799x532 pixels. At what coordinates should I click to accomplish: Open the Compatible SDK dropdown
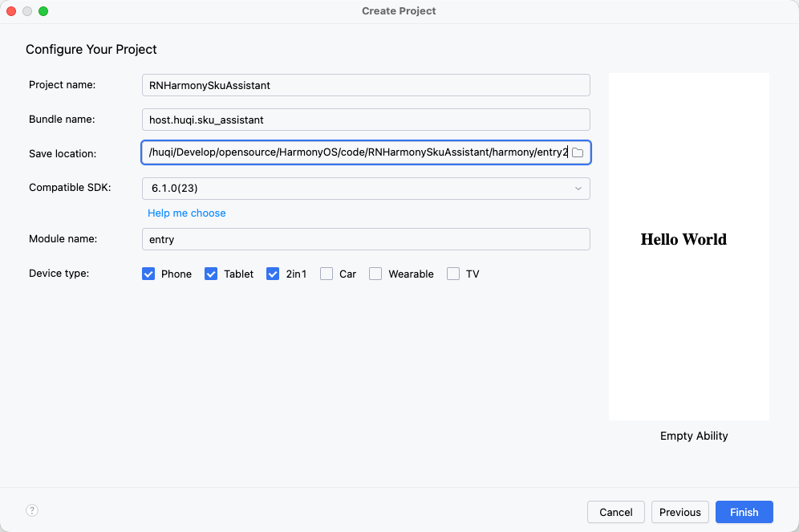point(366,189)
